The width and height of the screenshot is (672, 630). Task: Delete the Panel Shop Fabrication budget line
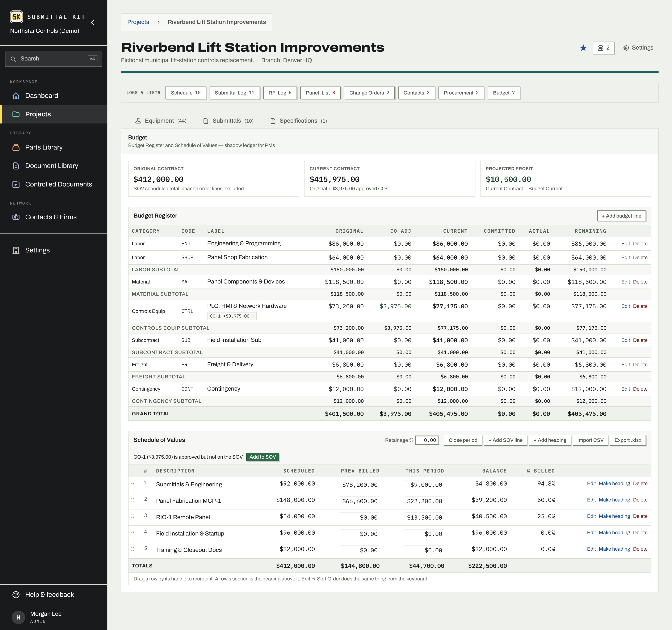click(640, 257)
